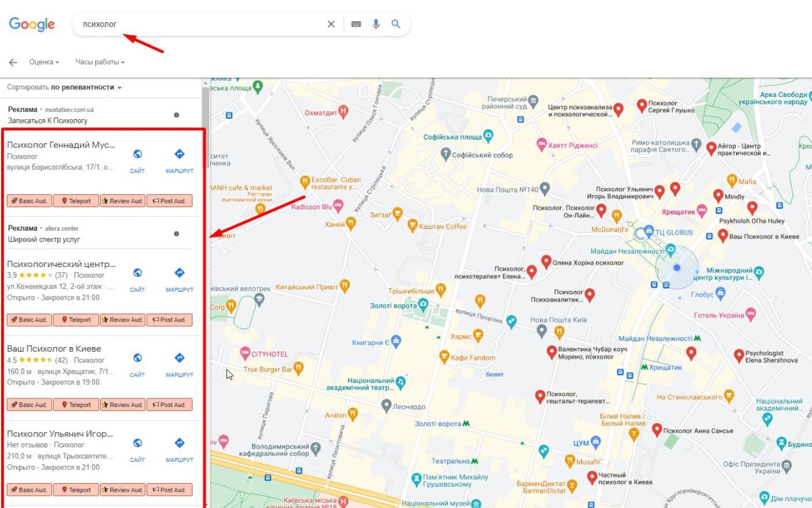This screenshot has height=508, width=812.
Task: Click Teleport under Психолог Ульянич Игор...
Action: click(x=76, y=490)
